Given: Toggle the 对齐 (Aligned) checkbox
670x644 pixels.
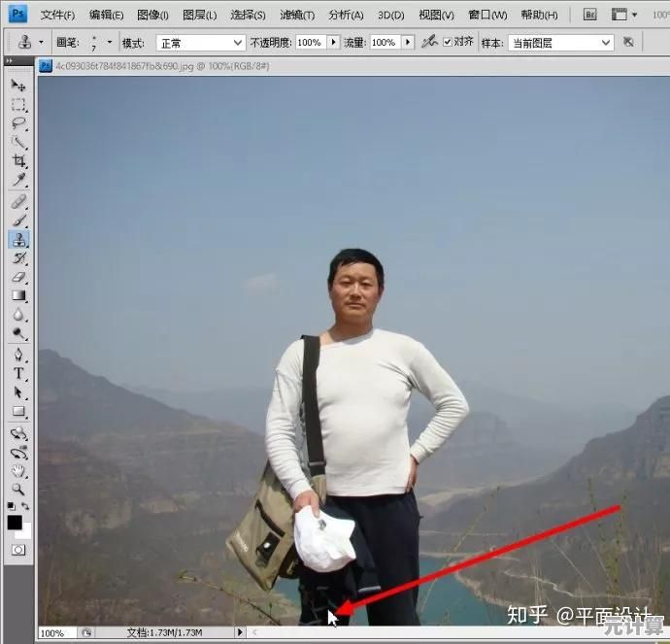Looking at the screenshot, I should pyautogui.click(x=447, y=43).
